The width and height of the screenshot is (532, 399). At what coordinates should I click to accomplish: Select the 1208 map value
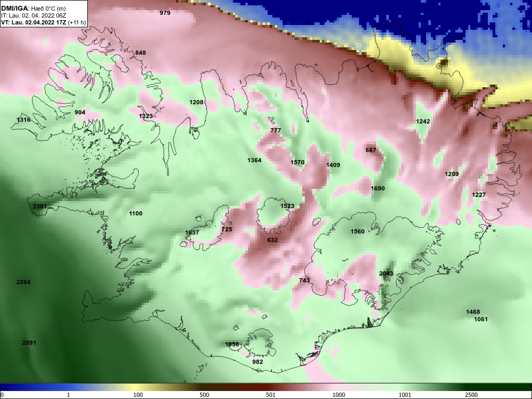coord(196,102)
